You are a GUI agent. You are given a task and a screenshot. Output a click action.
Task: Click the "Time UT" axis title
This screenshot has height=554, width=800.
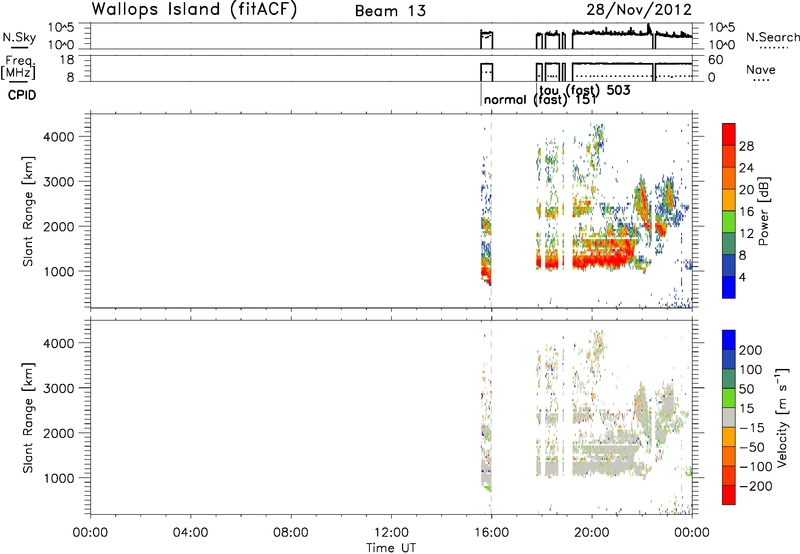(x=391, y=548)
